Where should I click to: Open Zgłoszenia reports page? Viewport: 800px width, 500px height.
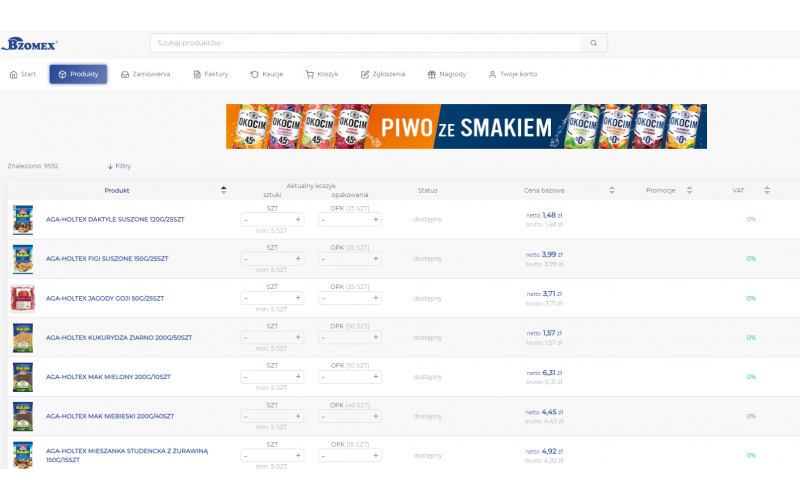click(383, 74)
